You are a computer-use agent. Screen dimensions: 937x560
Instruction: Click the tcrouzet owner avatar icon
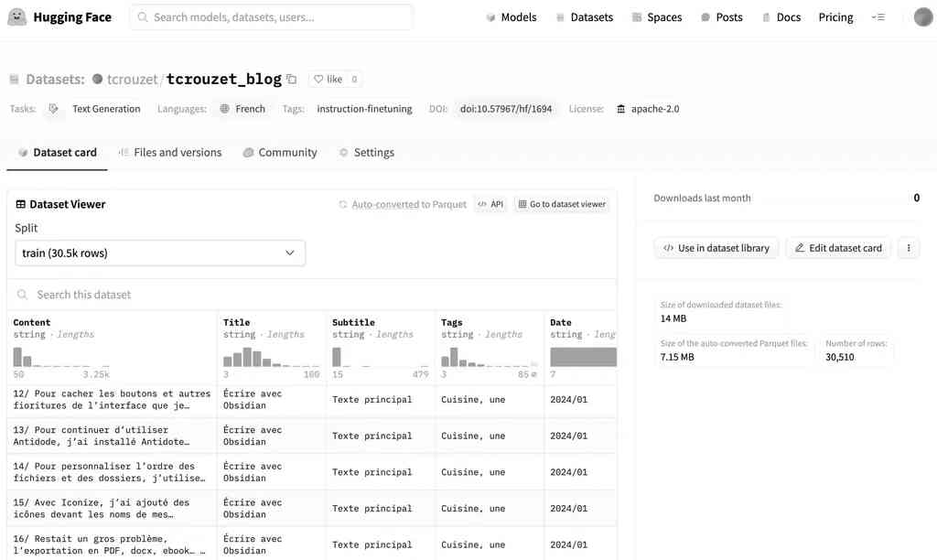97,80
